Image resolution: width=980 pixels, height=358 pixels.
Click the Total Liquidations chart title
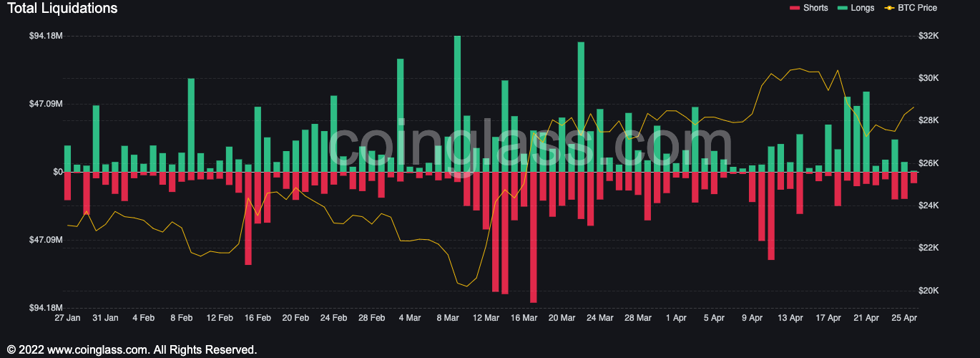pos(62,9)
